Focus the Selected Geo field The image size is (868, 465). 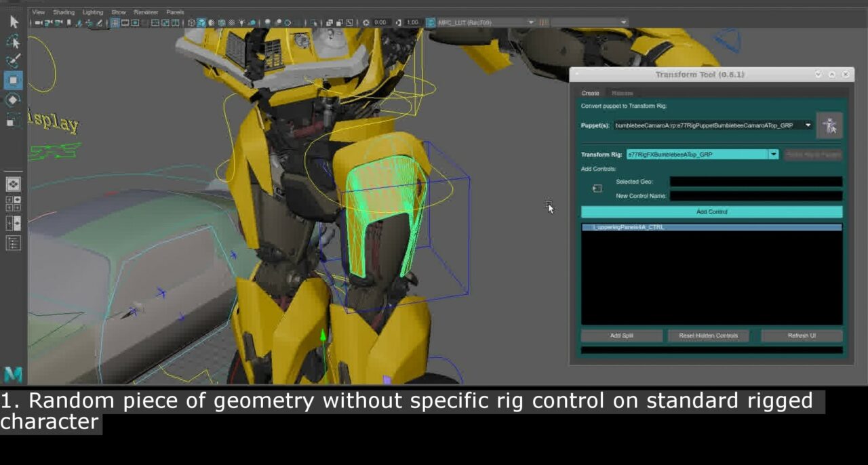pos(756,182)
